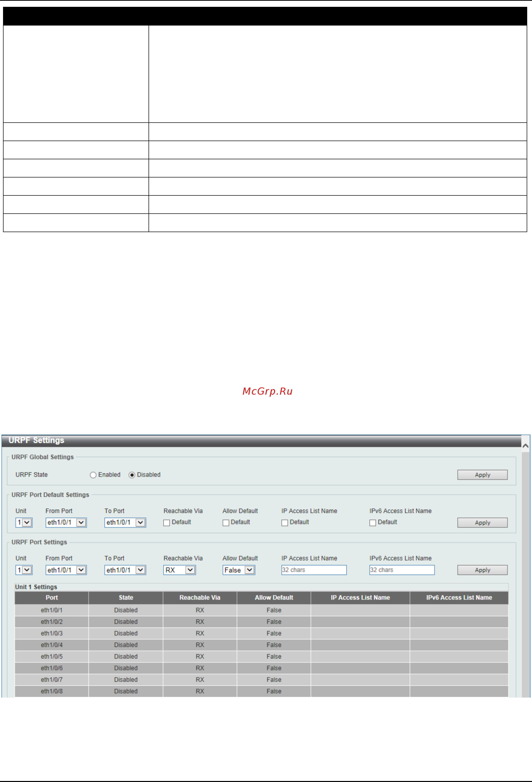Image resolution: width=532 pixels, height=782 pixels.
Task: Select the eth1/0/5 table row
Action: [261, 657]
